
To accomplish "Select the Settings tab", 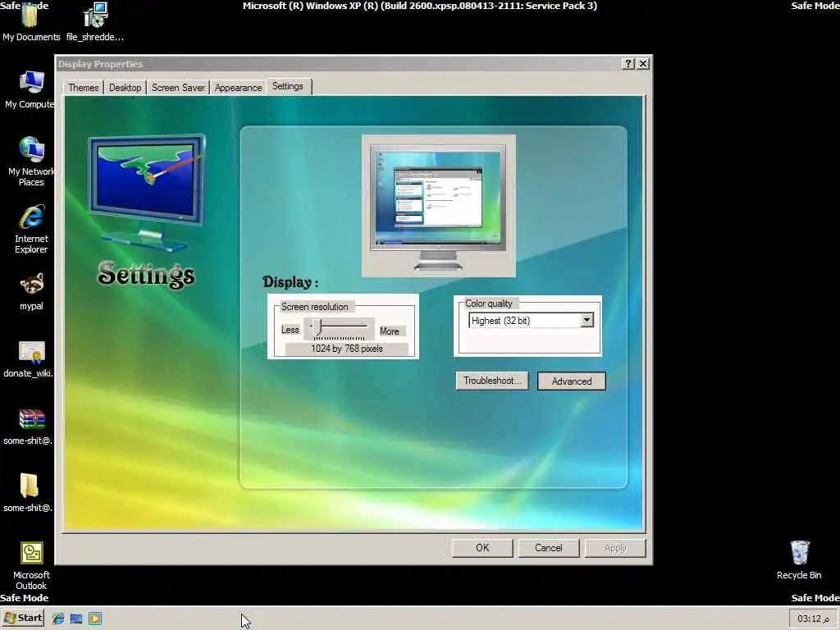I will coord(288,86).
